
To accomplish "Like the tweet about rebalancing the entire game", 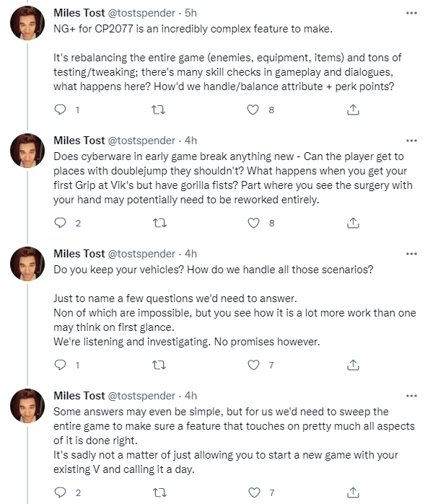I will (x=253, y=110).
